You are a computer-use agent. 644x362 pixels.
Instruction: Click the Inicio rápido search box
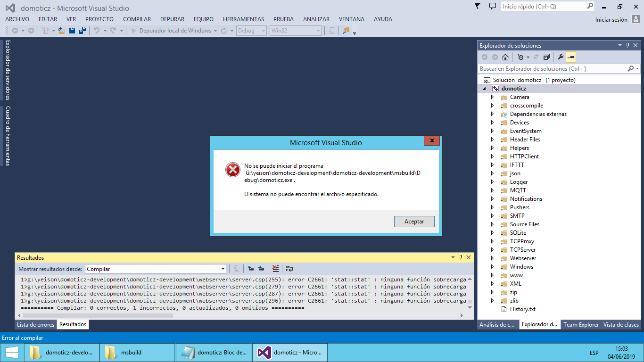(x=548, y=6)
